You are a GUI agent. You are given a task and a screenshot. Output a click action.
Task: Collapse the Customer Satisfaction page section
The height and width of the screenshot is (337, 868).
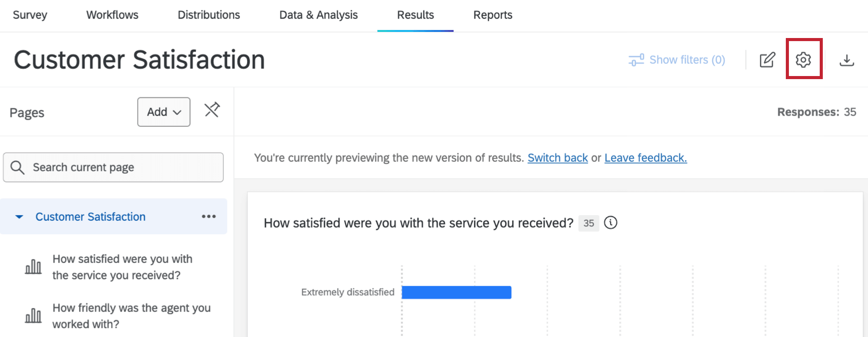[18, 216]
